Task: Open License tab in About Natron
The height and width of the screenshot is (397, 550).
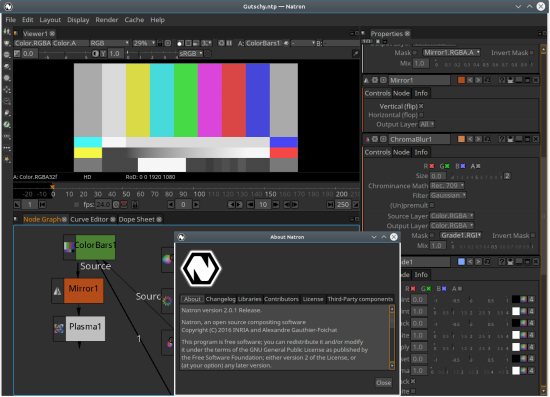Action: [x=313, y=299]
